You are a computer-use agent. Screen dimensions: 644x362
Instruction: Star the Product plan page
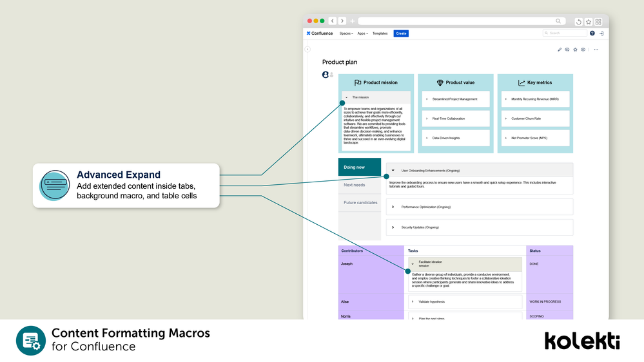[x=575, y=50]
